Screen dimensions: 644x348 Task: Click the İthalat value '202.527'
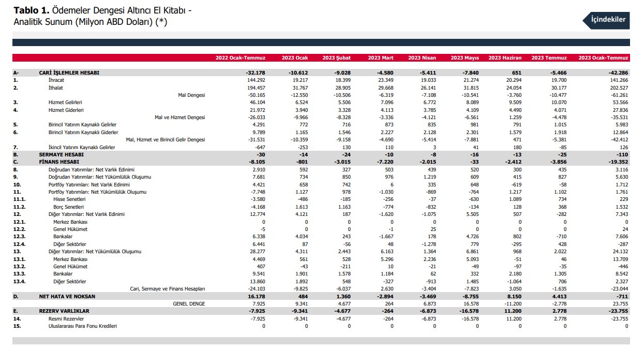[620, 88]
